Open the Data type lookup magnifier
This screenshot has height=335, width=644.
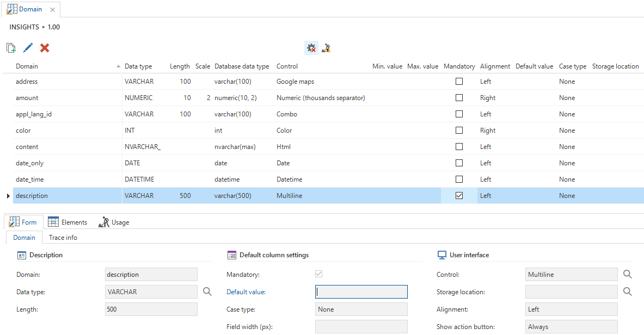pyautogui.click(x=207, y=292)
